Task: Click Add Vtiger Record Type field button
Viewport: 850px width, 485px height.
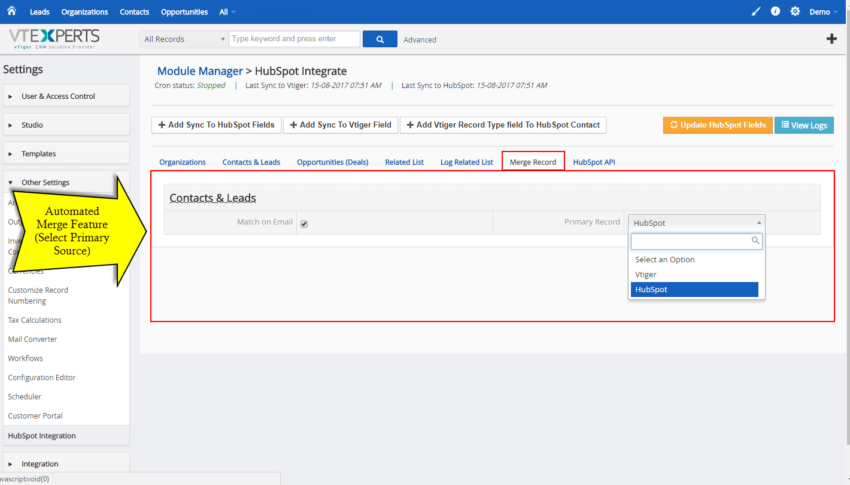Action: pos(503,125)
